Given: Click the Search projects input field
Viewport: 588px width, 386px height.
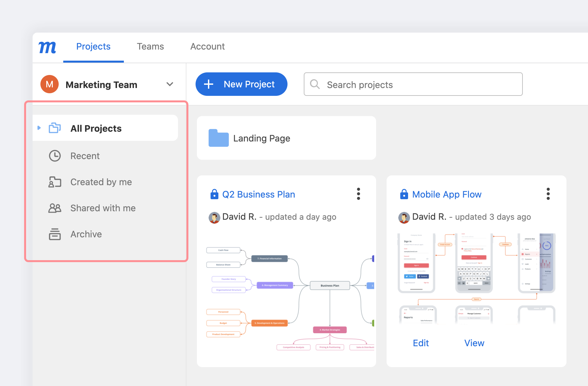Looking at the screenshot, I should [x=413, y=84].
